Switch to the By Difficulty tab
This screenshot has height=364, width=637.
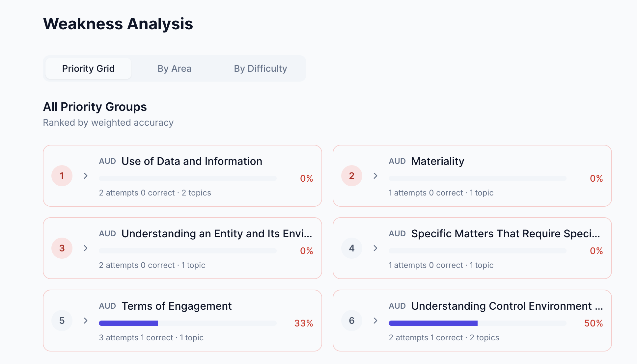260,68
